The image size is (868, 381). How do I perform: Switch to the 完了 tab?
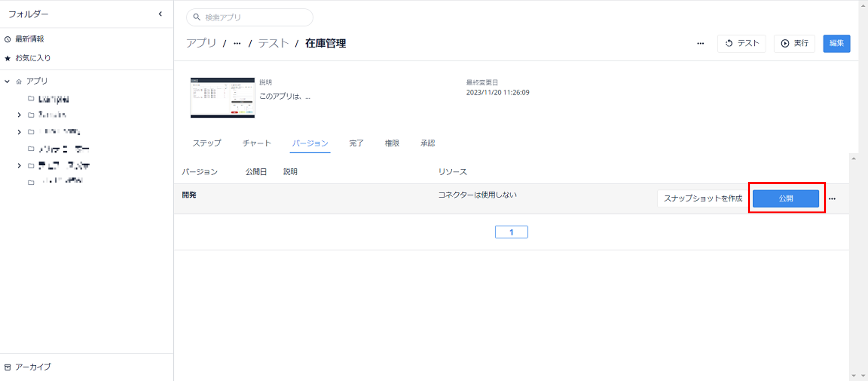(x=356, y=143)
